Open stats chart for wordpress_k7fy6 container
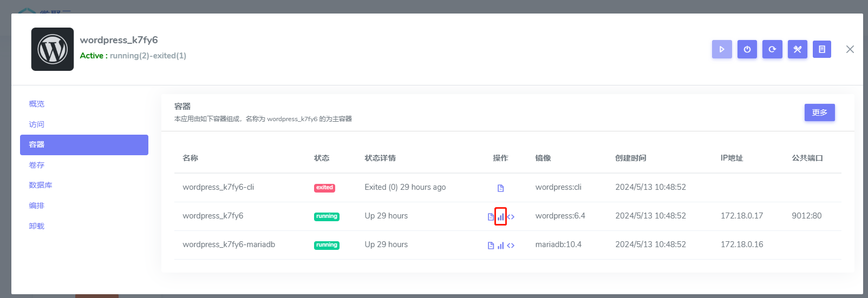This screenshot has height=298, width=868. pos(500,217)
